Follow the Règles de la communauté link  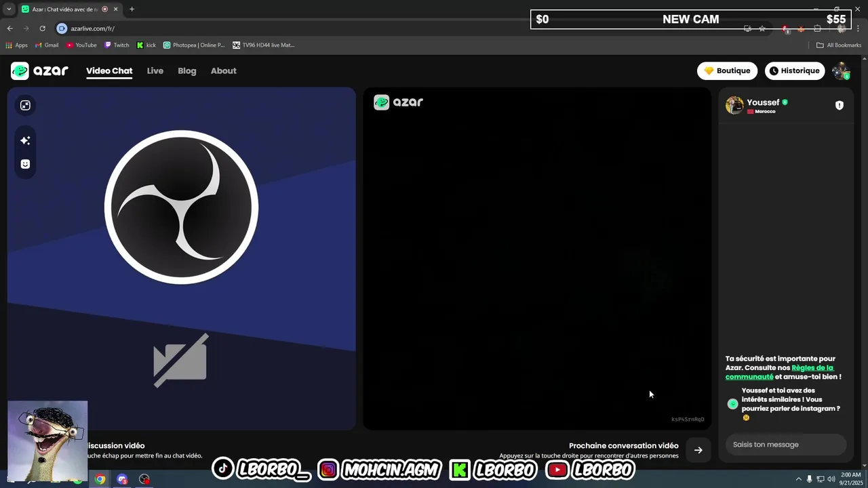[x=779, y=372]
